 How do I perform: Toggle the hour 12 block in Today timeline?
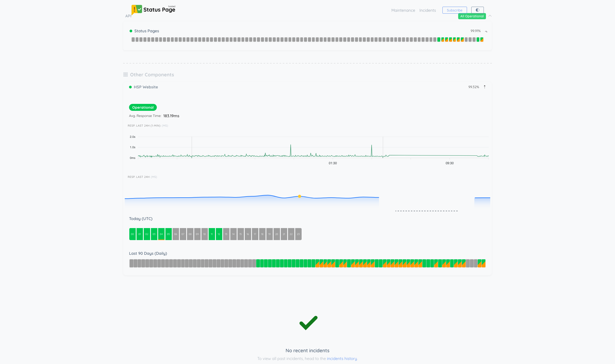pyautogui.click(x=219, y=234)
